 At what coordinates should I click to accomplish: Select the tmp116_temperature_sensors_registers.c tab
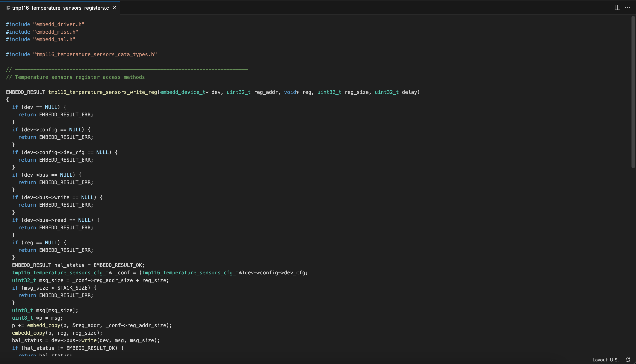point(60,8)
